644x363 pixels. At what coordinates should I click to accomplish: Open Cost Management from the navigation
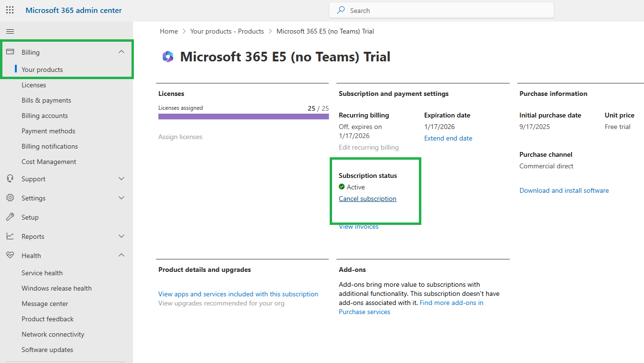tap(48, 161)
